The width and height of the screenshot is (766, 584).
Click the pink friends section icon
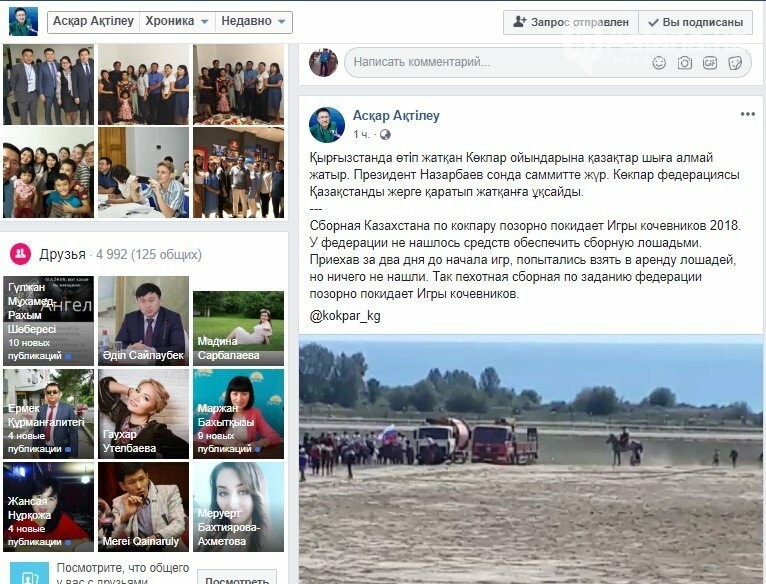click(21, 254)
